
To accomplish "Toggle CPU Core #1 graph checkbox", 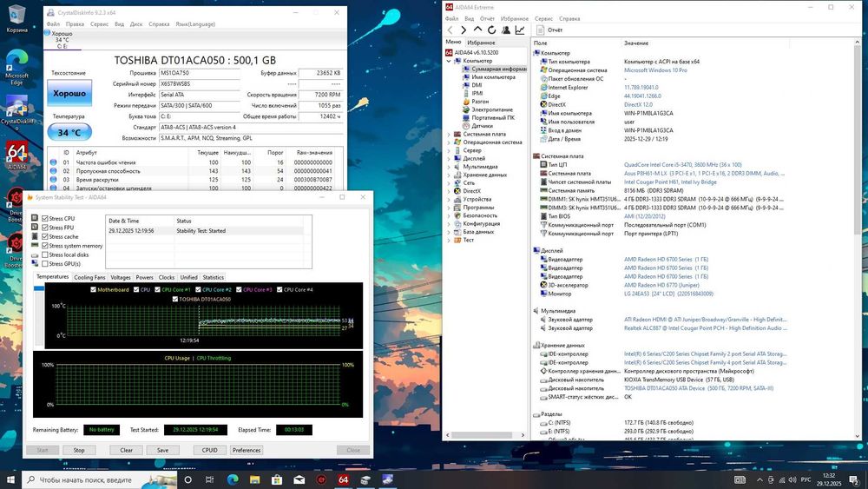I will [x=157, y=289].
